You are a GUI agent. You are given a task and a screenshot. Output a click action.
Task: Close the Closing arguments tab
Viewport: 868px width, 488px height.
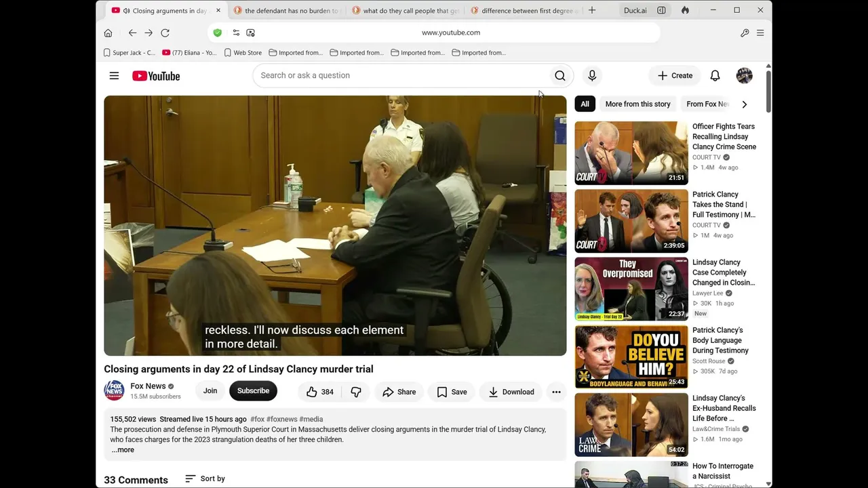click(218, 11)
